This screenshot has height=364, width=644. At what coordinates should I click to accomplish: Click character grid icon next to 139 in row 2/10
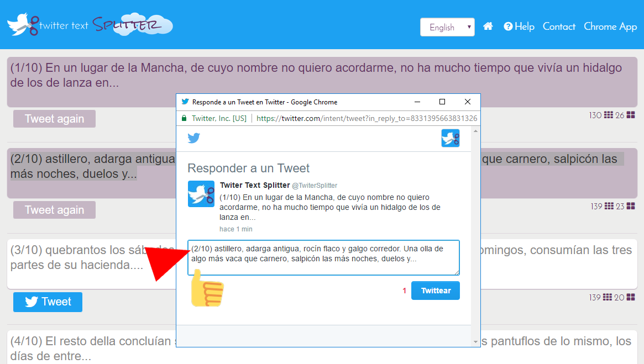[x=608, y=206]
